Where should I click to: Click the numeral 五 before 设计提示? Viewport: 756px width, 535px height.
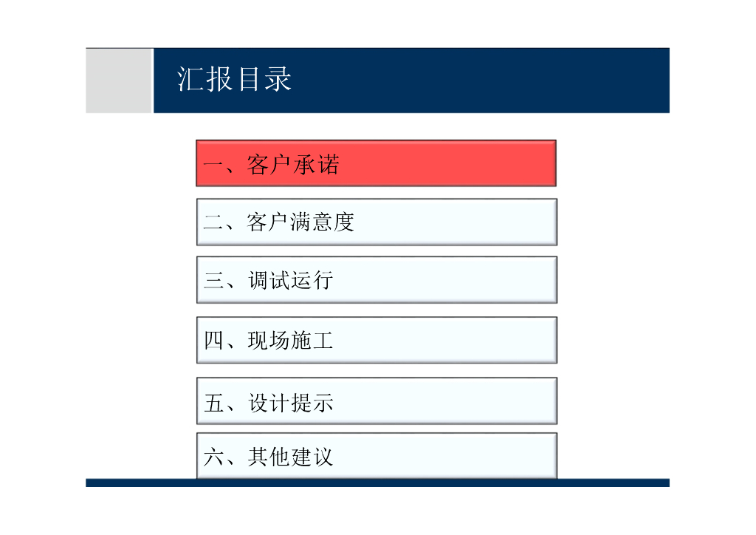click(213, 403)
